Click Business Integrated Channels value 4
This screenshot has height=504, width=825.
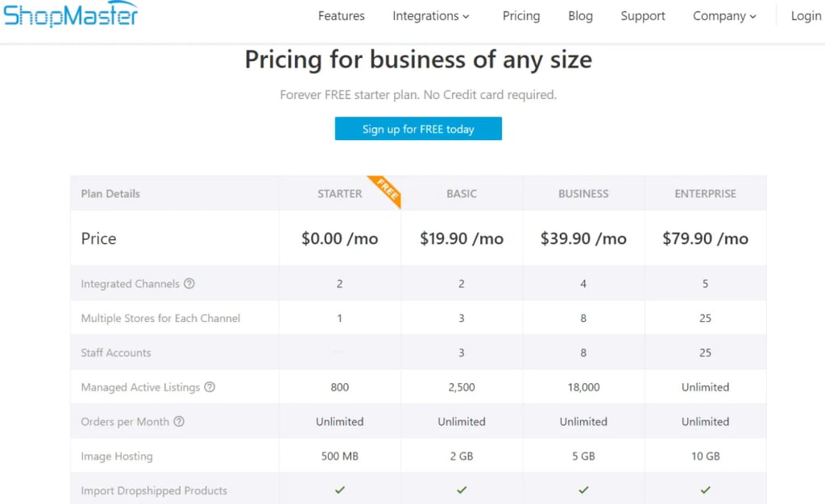pyautogui.click(x=583, y=283)
